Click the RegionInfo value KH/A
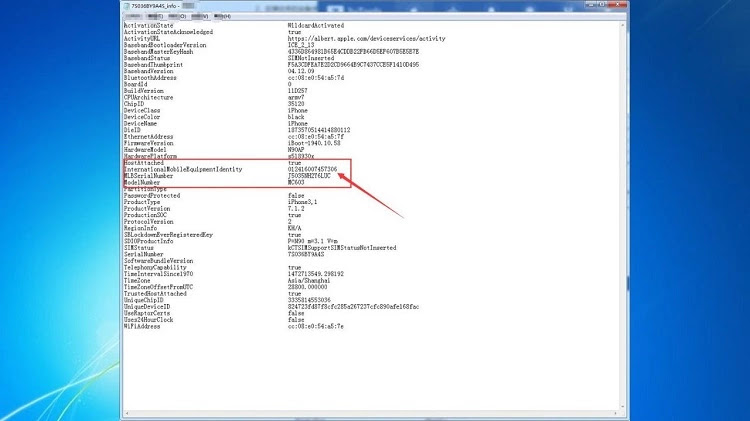 (294, 228)
